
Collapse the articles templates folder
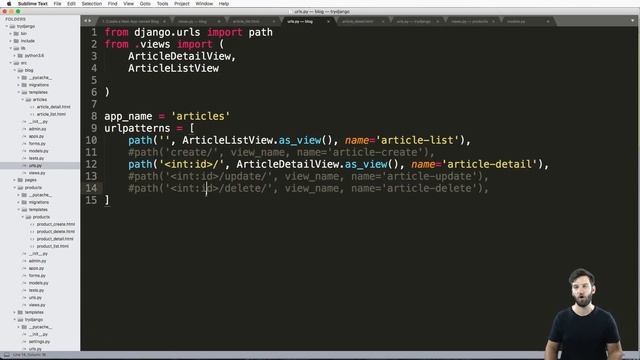point(22,100)
